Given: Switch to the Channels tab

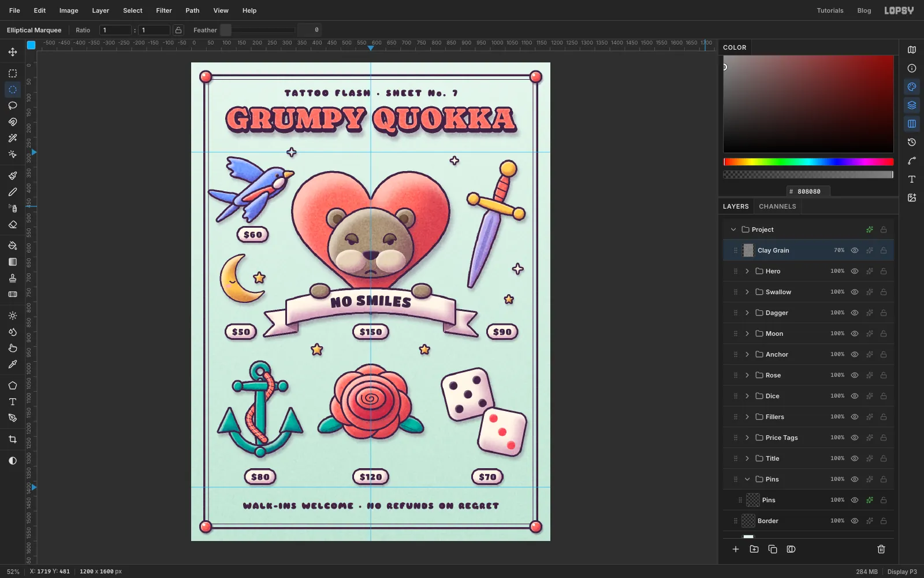Looking at the screenshot, I should (777, 206).
